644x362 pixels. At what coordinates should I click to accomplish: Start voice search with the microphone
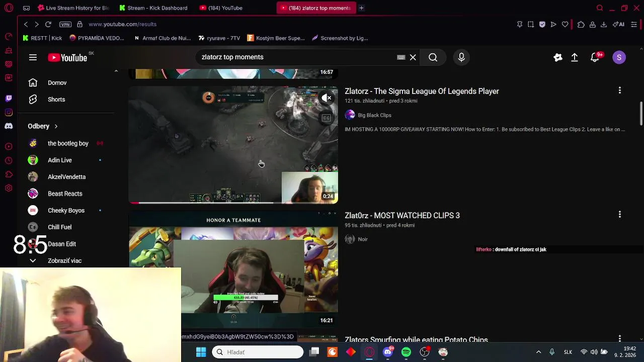tap(461, 57)
